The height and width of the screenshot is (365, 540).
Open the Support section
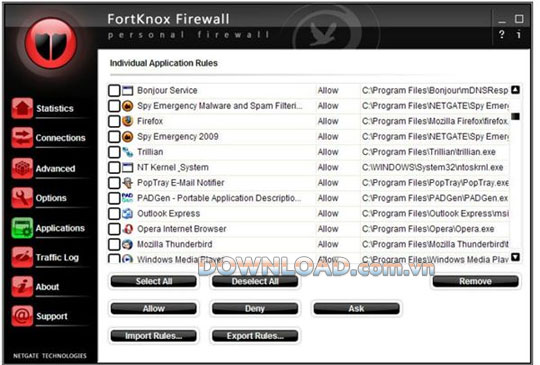52,316
